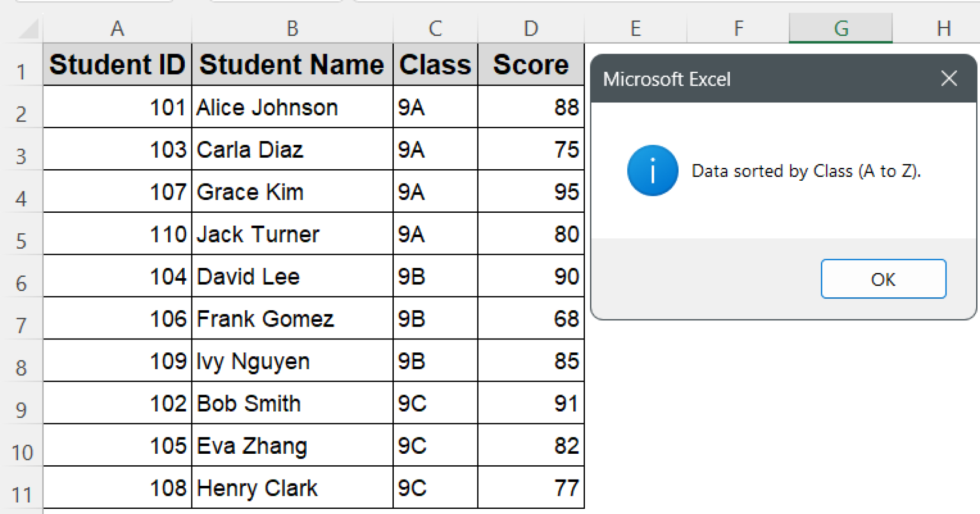Click the cell with Student ID 104
This screenshot has height=514, width=980.
117,276
